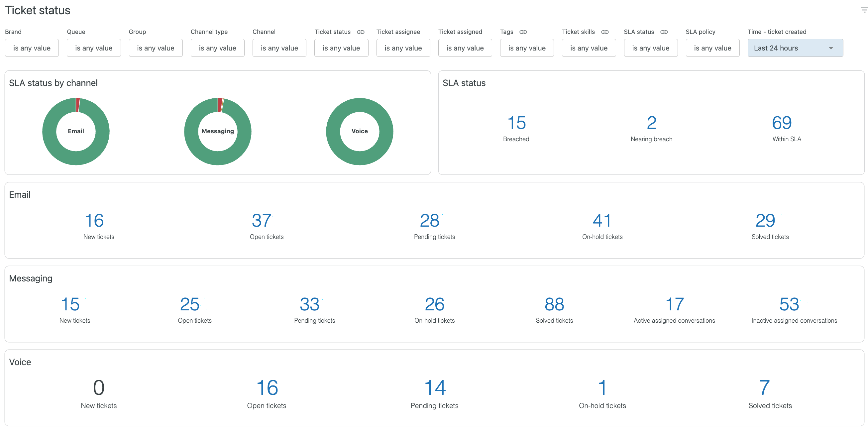Click the 14 Voice pending tickets value
The width and height of the screenshot is (868, 430).
(x=435, y=387)
